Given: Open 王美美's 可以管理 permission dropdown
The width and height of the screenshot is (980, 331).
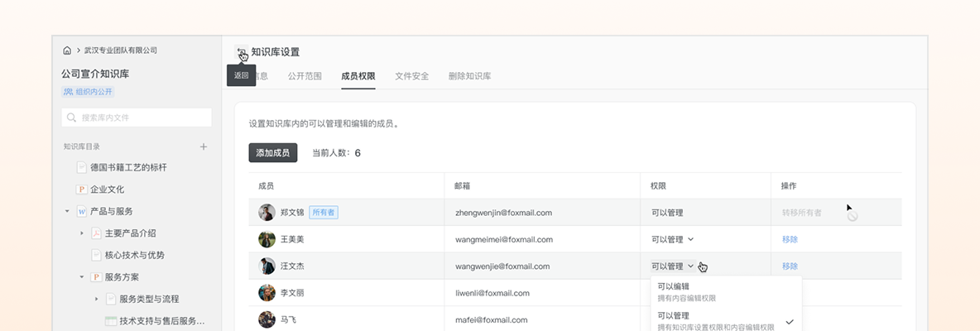Looking at the screenshot, I should pos(672,239).
